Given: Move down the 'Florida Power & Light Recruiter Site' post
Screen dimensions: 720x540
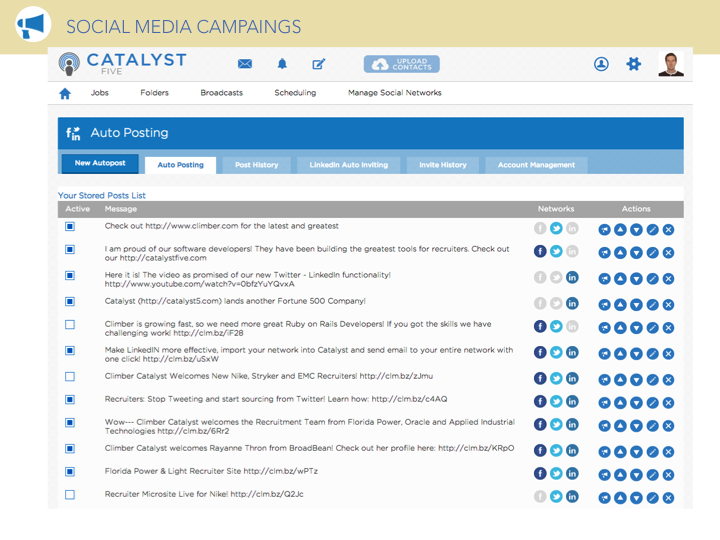Looking at the screenshot, I should tap(636, 475).
